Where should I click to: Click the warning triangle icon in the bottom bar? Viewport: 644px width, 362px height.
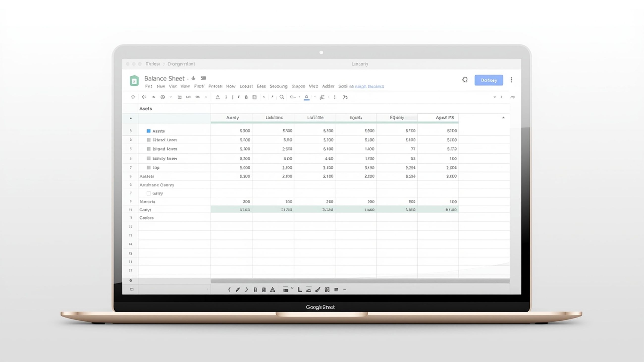pyautogui.click(x=273, y=290)
